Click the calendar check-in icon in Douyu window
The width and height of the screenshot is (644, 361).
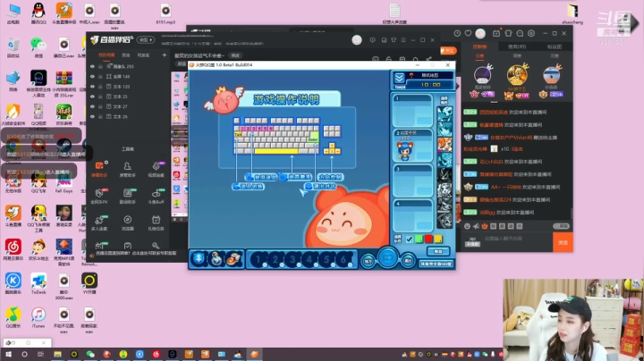tap(496, 33)
